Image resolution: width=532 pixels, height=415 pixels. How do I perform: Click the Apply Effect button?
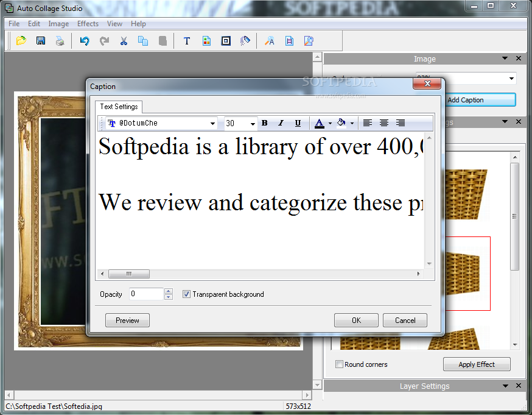(x=477, y=364)
